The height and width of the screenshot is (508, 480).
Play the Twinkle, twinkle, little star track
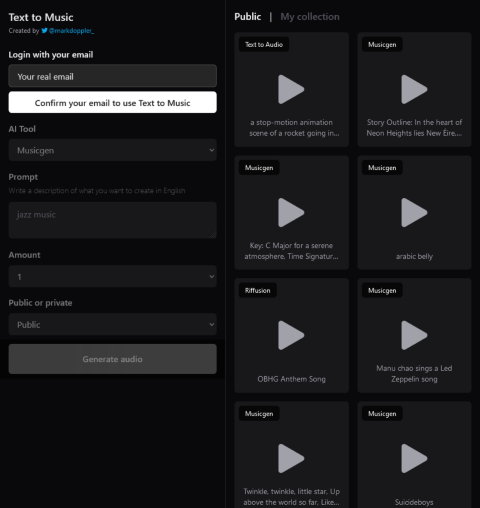point(291,458)
